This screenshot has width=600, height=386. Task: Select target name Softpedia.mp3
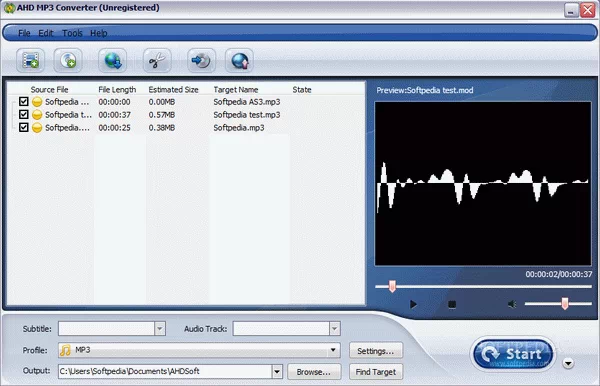[239, 128]
